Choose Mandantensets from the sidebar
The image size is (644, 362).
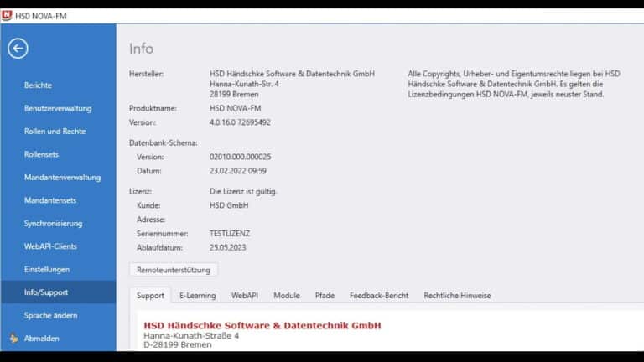(x=50, y=200)
